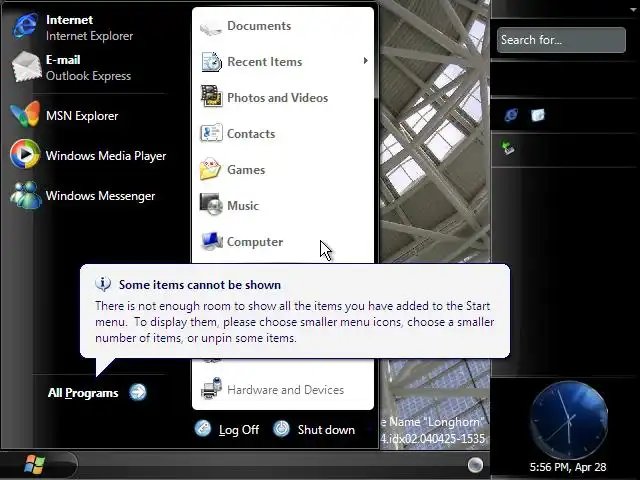Open Hardware and Devices printer icon
This screenshot has width=640, height=480.
211,389
